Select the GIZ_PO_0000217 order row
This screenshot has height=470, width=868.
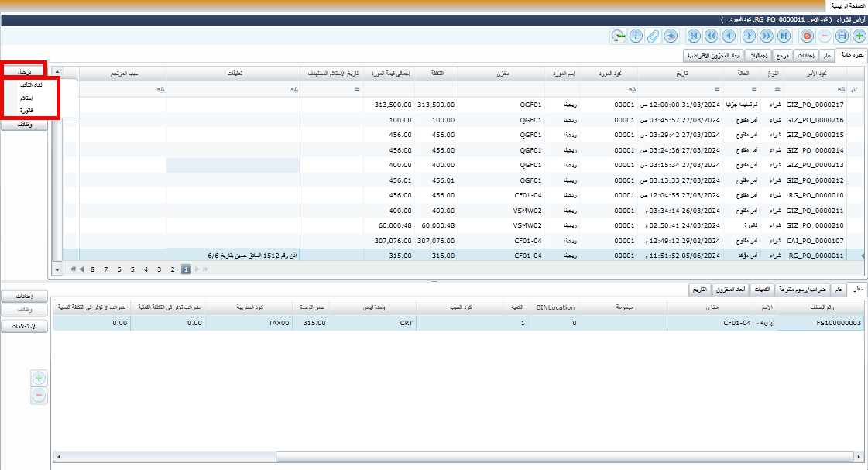pyautogui.click(x=814, y=105)
